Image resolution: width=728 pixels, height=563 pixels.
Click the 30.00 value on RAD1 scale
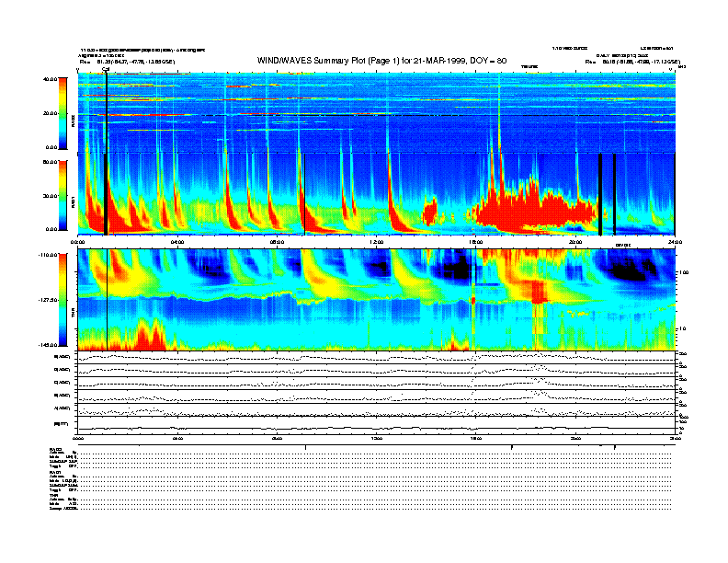(50, 196)
